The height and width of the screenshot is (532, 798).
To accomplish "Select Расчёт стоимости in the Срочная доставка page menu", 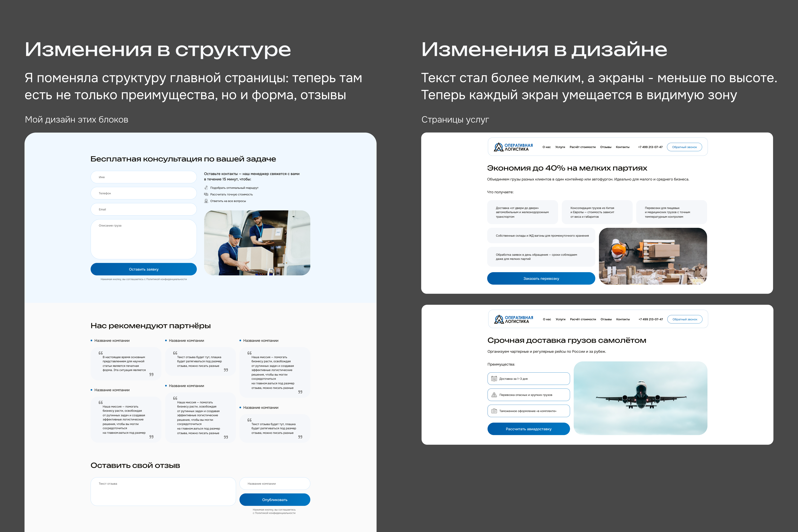I will coord(583,319).
